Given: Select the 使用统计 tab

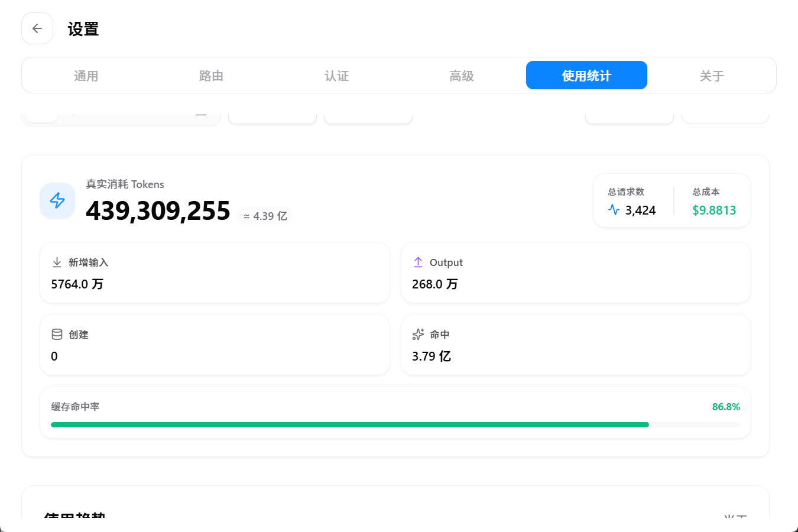Looking at the screenshot, I should click(x=586, y=75).
